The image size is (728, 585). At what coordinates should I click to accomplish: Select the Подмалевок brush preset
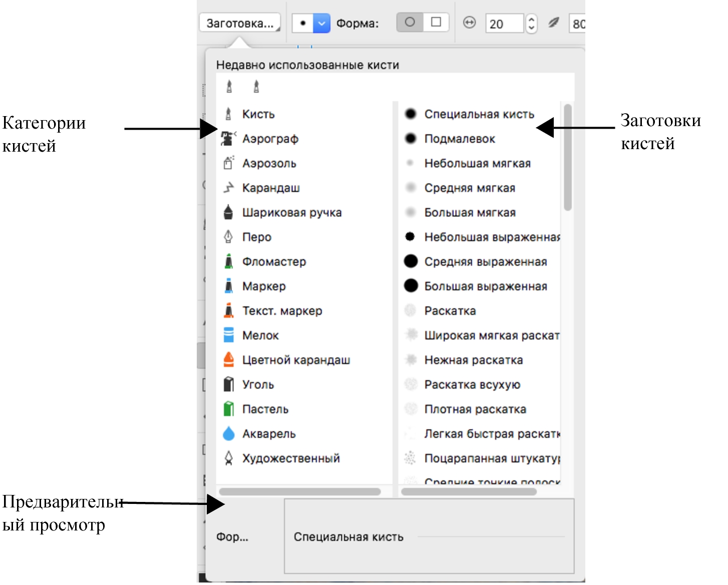coord(459,139)
